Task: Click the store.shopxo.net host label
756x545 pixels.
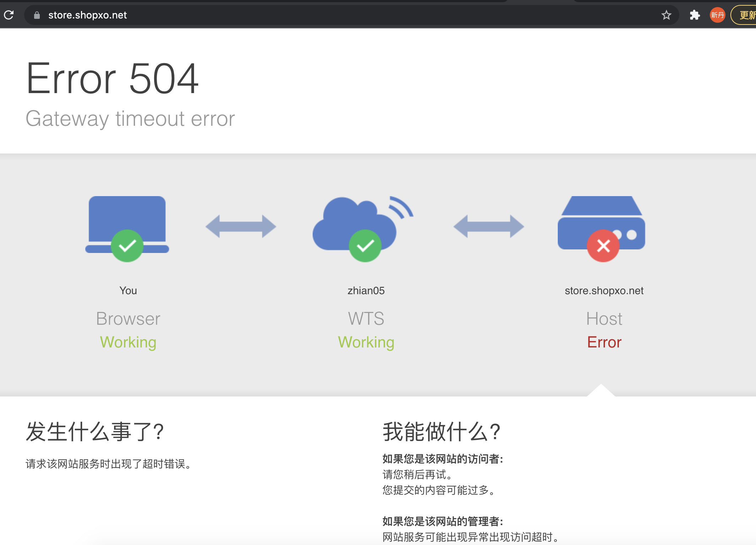Action: coord(604,291)
